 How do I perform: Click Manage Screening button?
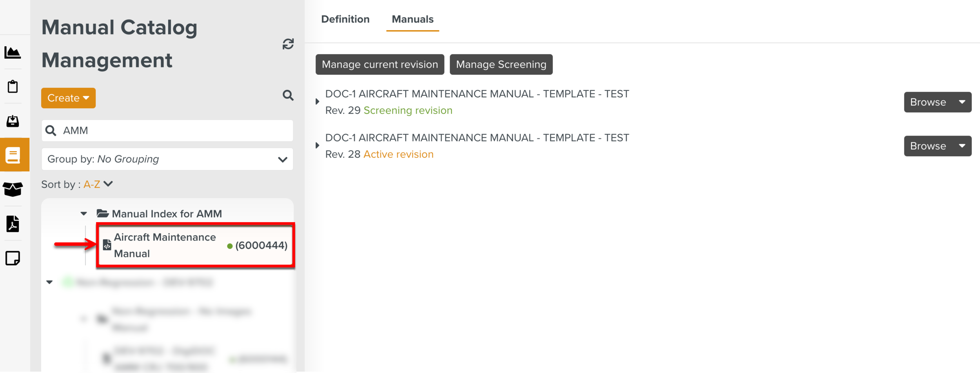(x=501, y=64)
